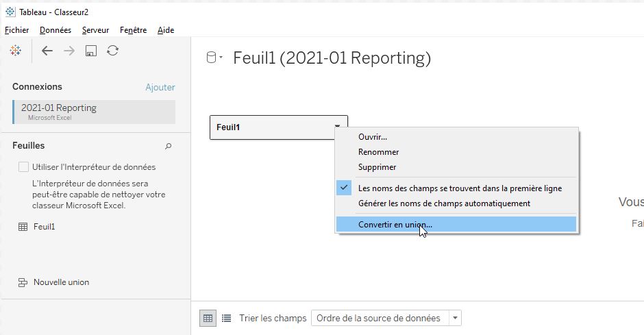Image resolution: width=644 pixels, height=335 pixels.
Task: Click the table grid icon next to Feuil1
Action: 23,227
